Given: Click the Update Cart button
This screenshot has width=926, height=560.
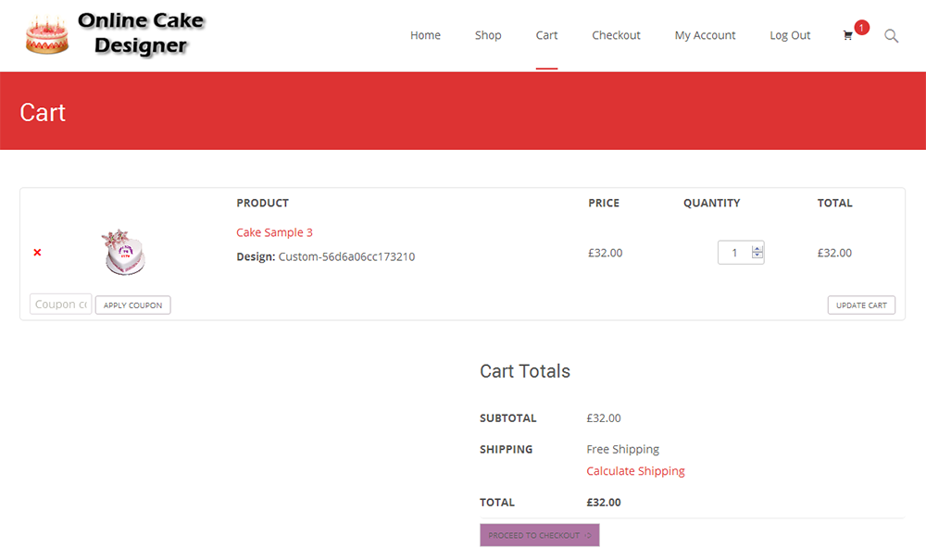Looking at the screenshot, I should (861, 305).
